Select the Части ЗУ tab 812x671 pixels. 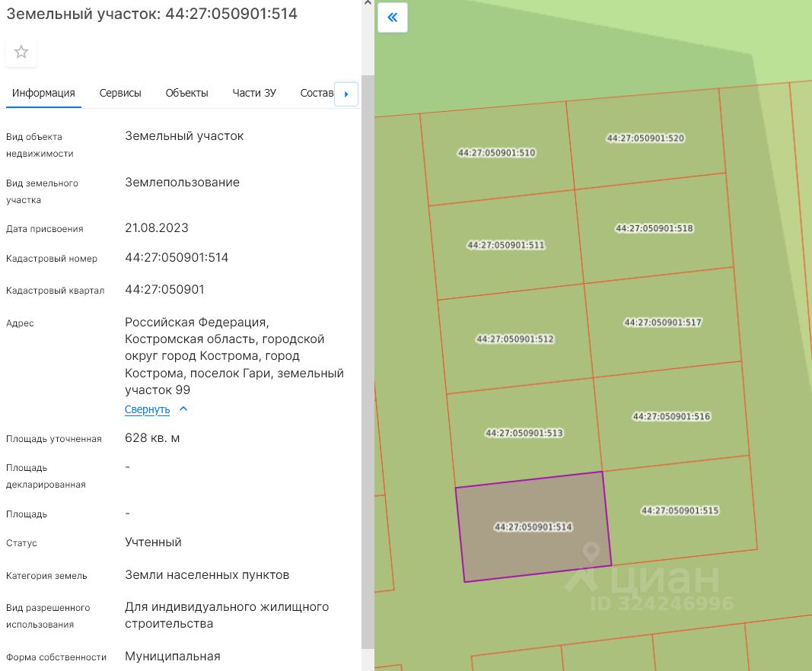pos(254,93)
